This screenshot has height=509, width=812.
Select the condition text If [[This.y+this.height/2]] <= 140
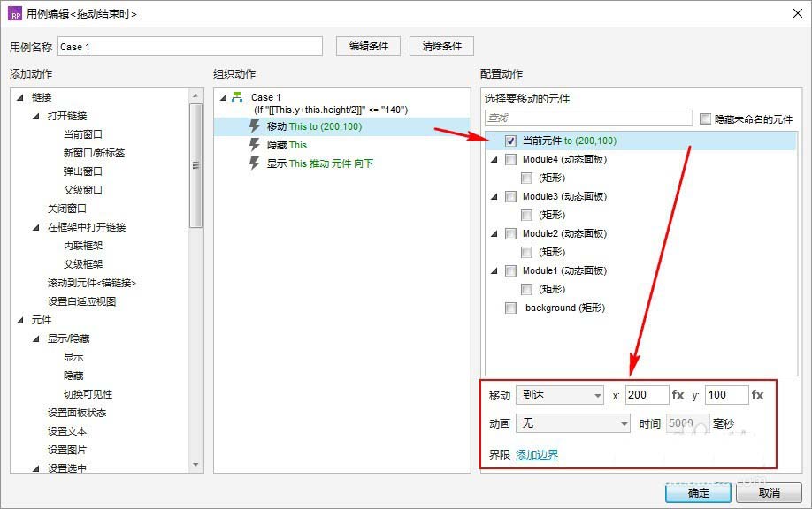coord(331,110)
